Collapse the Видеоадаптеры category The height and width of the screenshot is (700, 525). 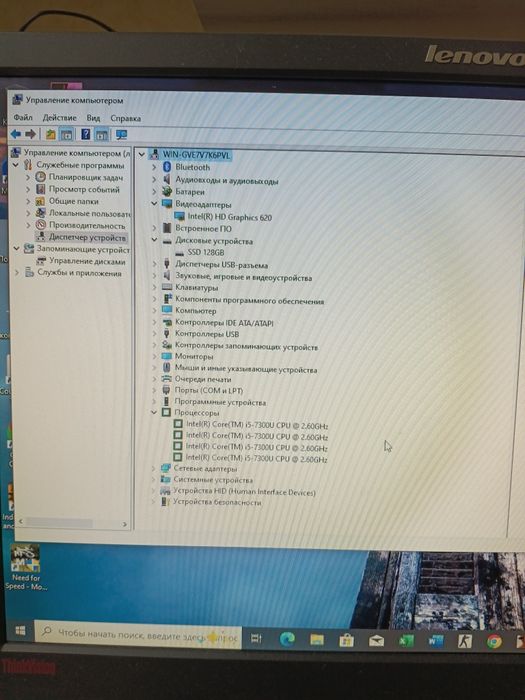point(154,204)
